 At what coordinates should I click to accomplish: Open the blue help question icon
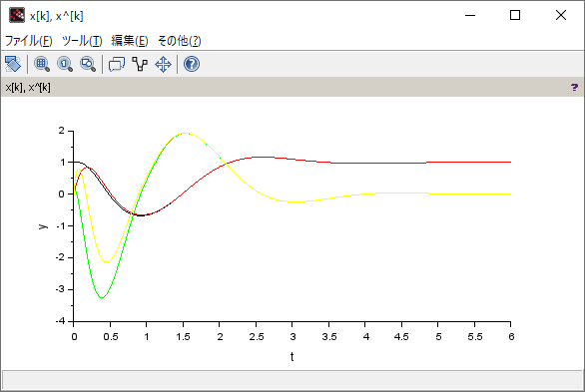192,64
